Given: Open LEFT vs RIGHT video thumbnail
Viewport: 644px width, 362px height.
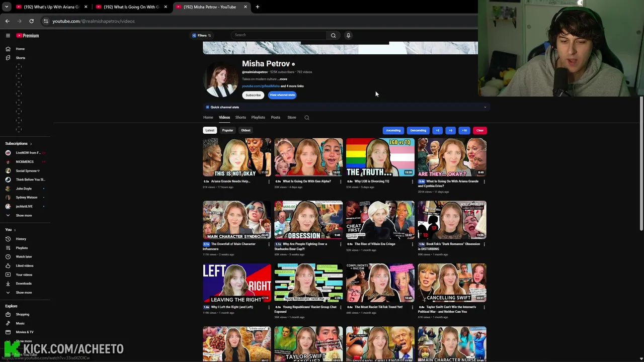Looking at the screenshot, I should (x=237, y=283).
